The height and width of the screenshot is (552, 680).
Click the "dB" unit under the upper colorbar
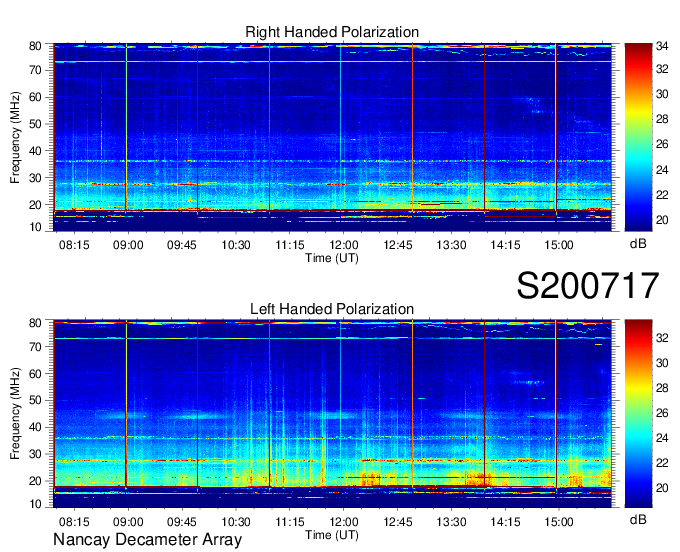pos(638,244)
